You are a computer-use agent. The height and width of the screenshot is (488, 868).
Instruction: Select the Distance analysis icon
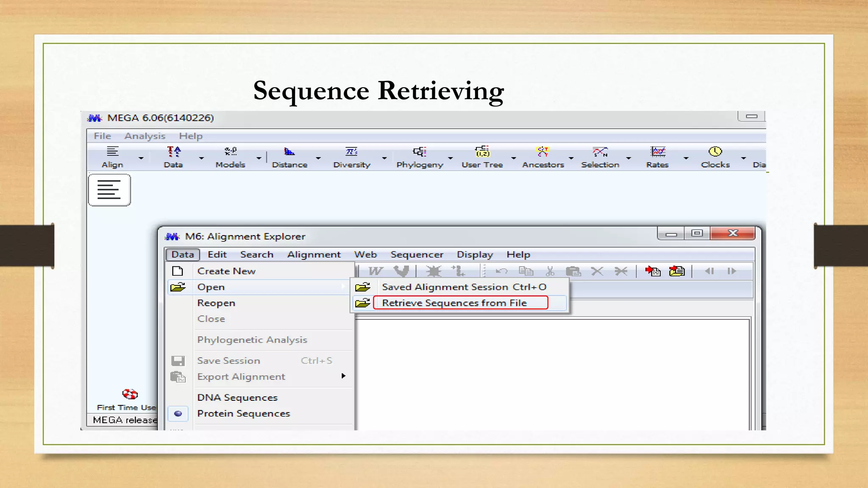tap(289, 152)
